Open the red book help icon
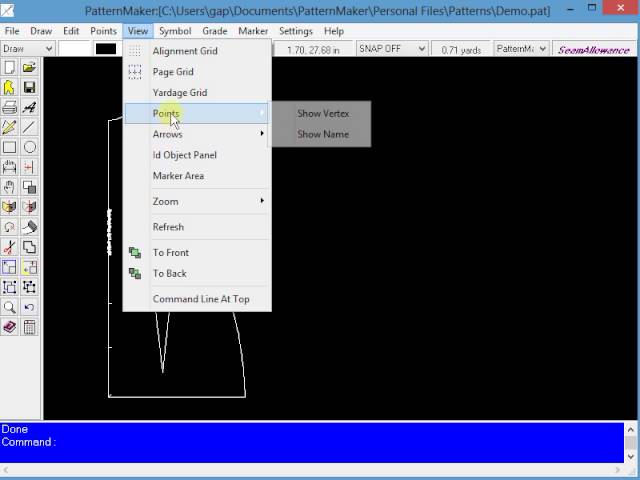 (9, 327)
